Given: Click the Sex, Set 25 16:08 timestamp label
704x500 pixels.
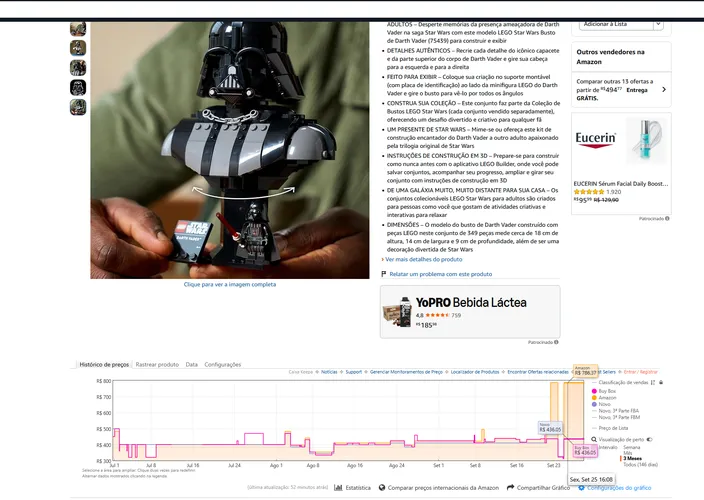Looking at the screenshot, I should tap(591, 479).
